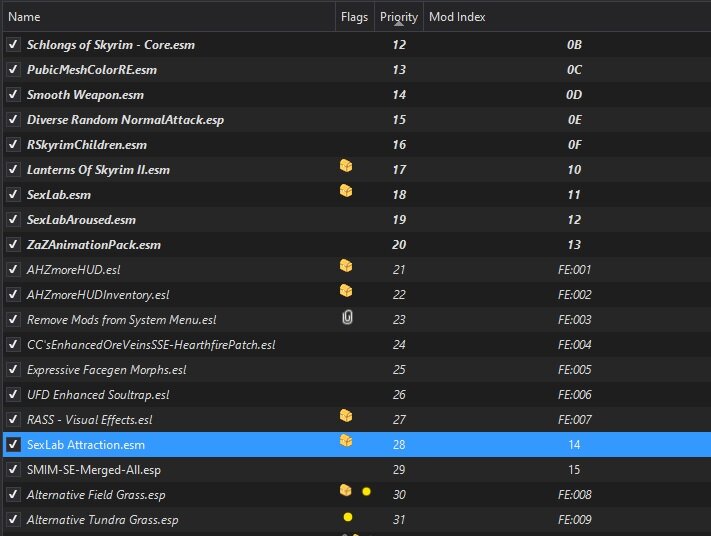
Task: Disable SexLabAroused.esm checkbox
Action: pos(13,219)
